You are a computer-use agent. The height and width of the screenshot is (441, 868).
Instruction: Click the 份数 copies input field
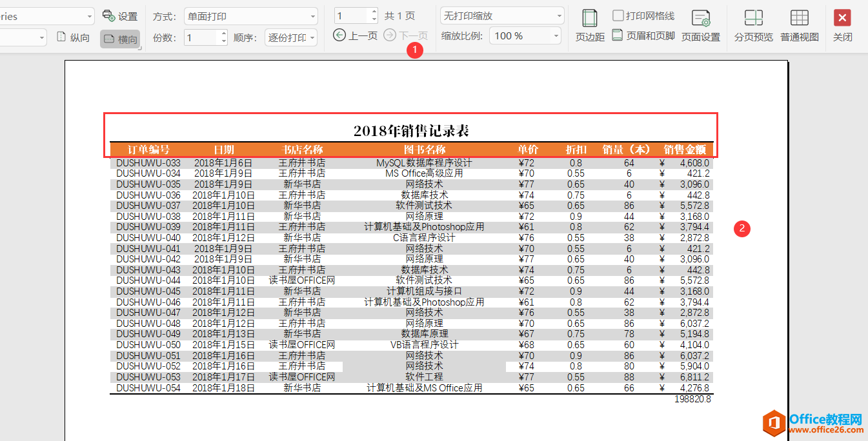tap(201, 38)
